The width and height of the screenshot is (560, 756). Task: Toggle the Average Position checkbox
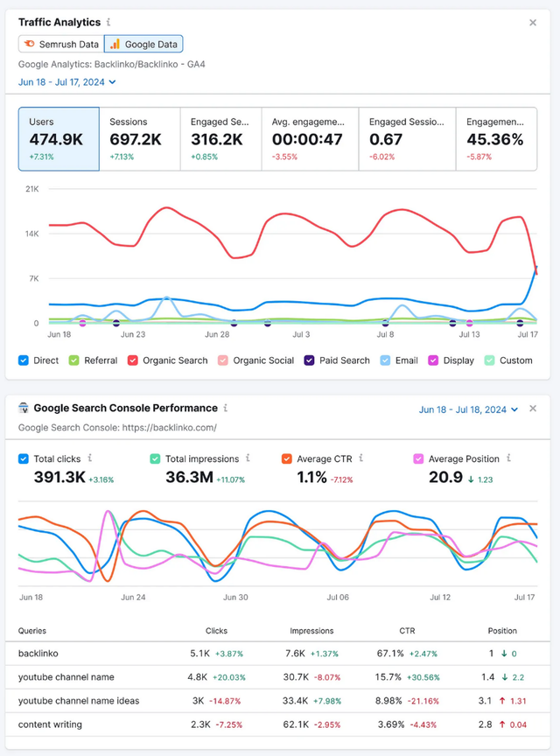(418, 458)
